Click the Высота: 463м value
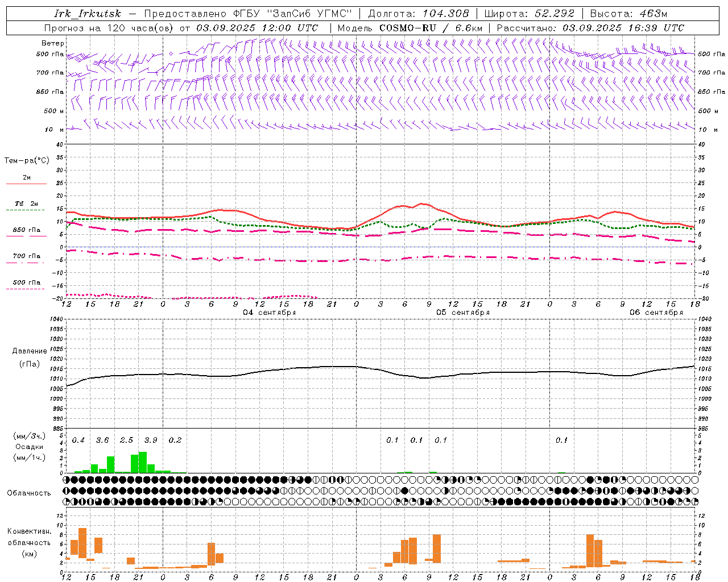 click(x=628, y=14)
